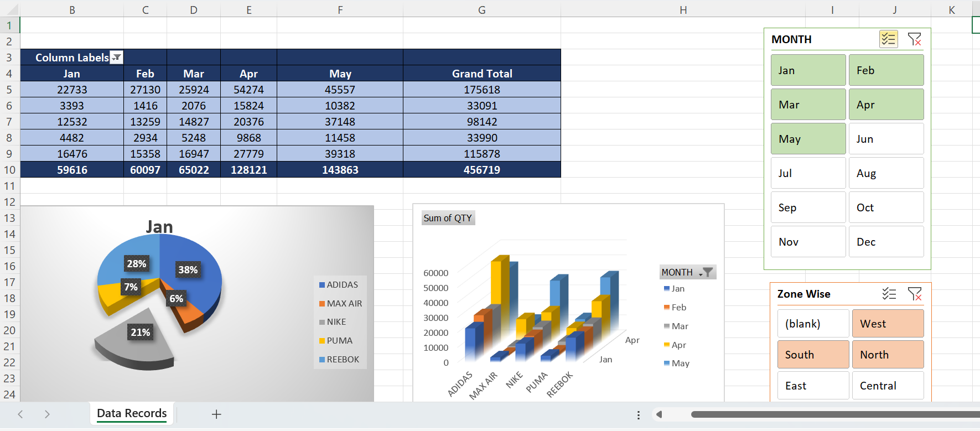The height and width of the screenshot is (431, 980).
Task: Select row 10 header
Action: click(x=9, y=170)
